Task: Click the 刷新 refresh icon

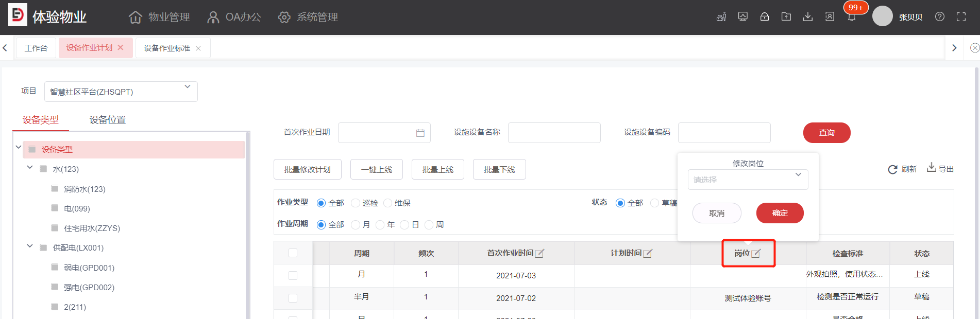Action: [x=892, y=169]
